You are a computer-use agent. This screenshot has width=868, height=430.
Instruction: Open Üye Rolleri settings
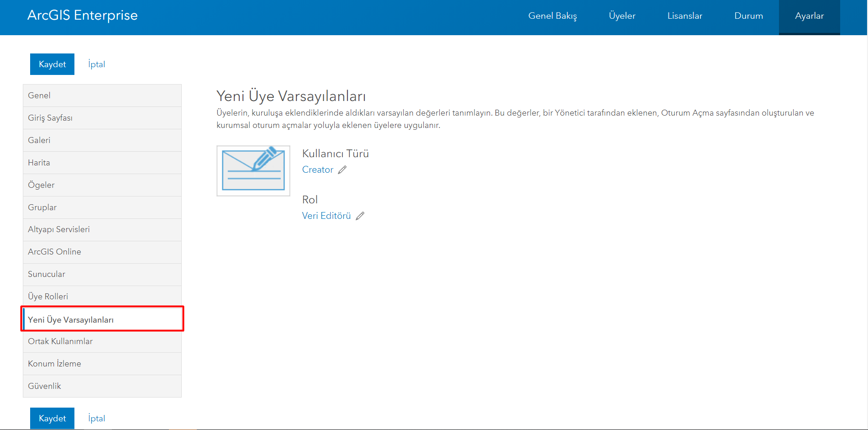102,297
